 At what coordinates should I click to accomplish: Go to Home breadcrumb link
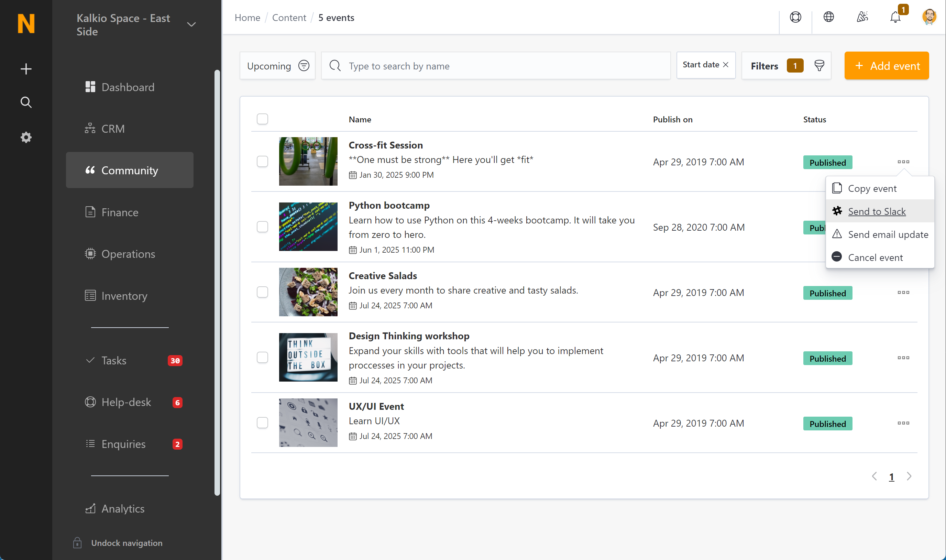(x=247, y=18)
